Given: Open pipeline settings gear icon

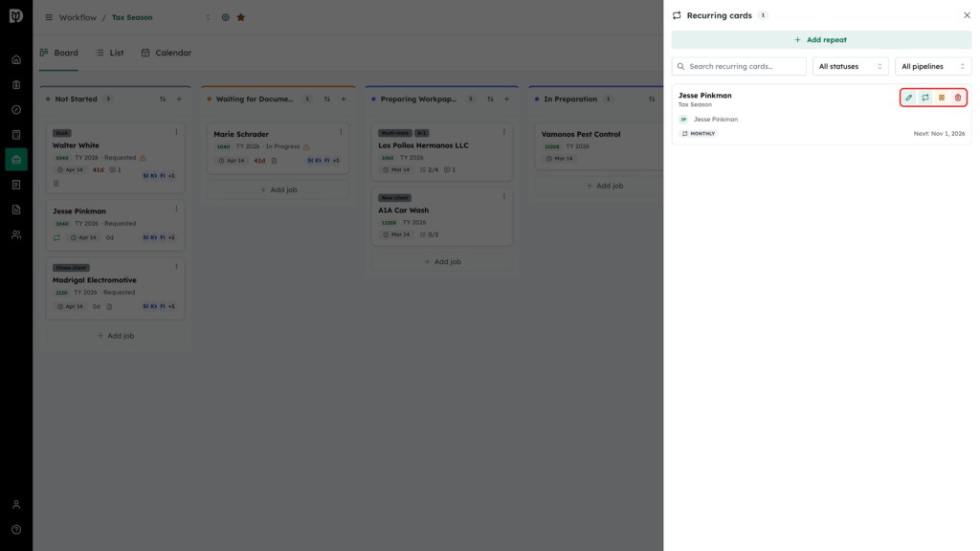Looking at the screenshot, I should point(226,17).
